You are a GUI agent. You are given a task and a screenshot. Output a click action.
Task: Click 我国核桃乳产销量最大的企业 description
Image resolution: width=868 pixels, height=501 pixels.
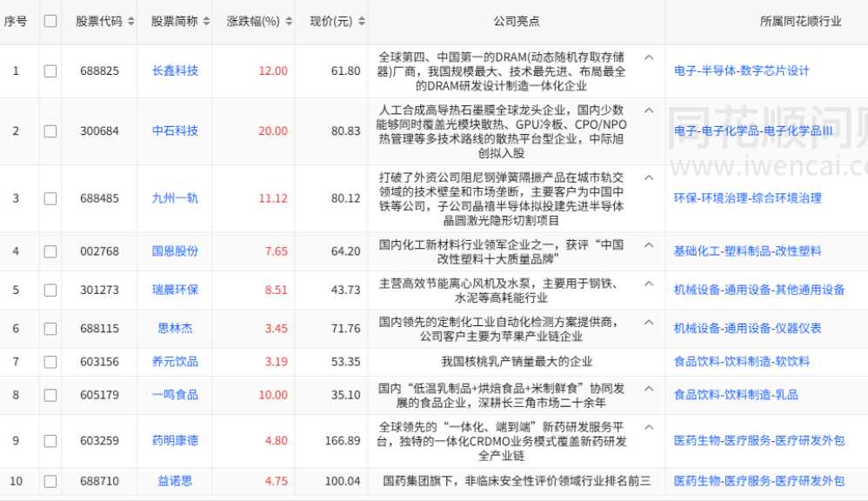tap(517, 362)
